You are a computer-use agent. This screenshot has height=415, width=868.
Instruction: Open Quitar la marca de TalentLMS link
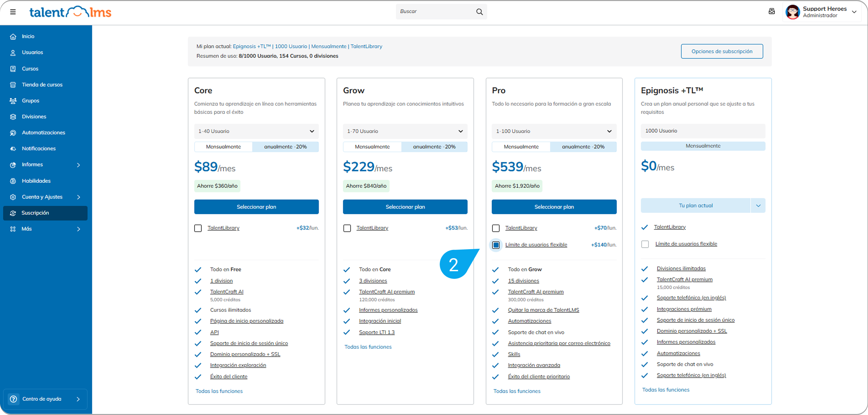point(543,310)
